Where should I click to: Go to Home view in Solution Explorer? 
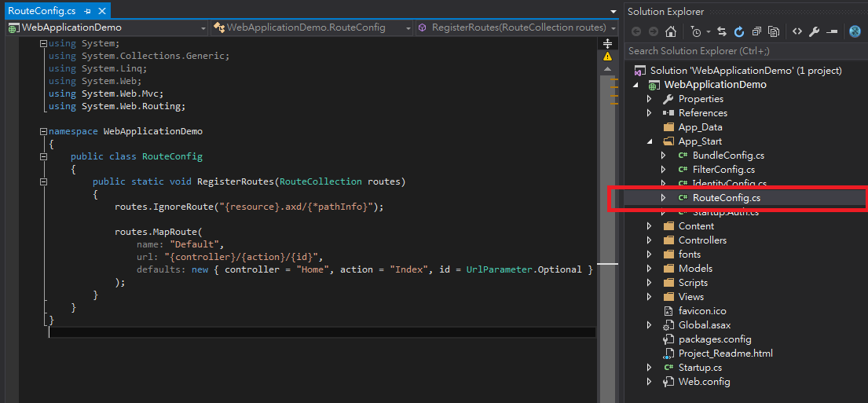point(670,31)
